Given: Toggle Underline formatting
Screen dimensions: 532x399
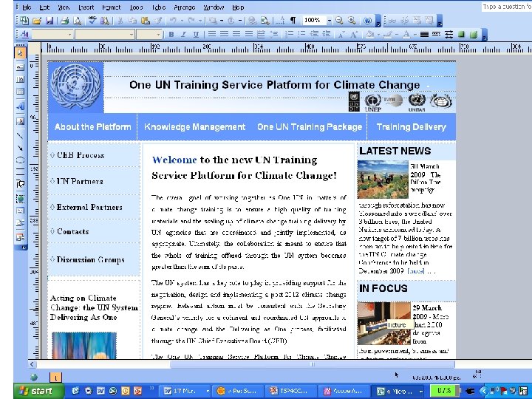Looking at the screenshot, I should tap(196, 34).
